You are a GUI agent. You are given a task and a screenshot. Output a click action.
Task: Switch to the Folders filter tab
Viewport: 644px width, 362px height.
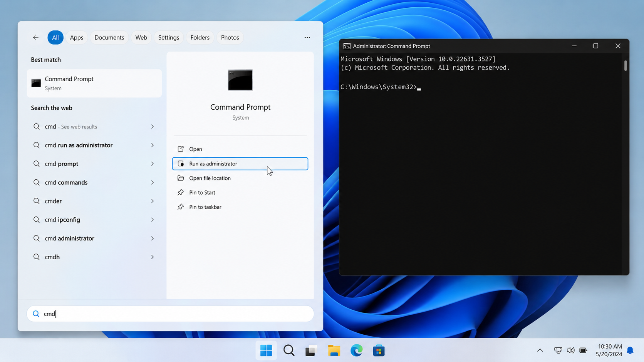(x=200, y=37)
